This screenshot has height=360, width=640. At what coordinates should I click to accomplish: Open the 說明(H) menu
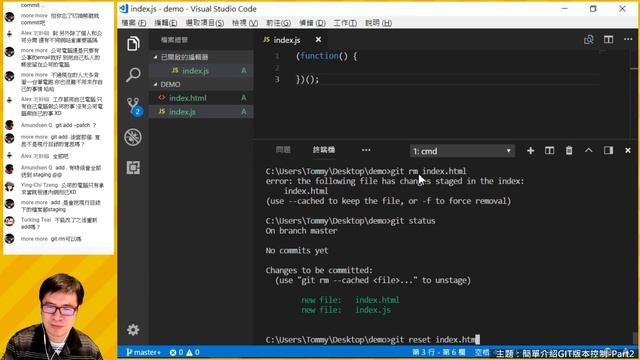[378, 23]
